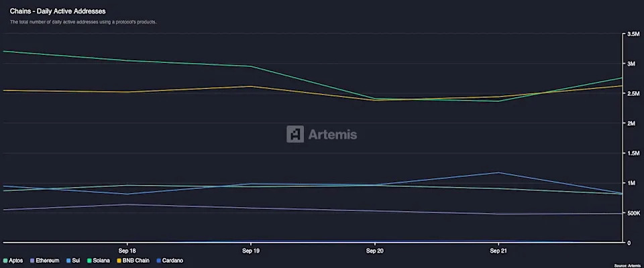
Task: Click the Cardano legend color square
Action: pyautogui.click(x=158, y=260)
